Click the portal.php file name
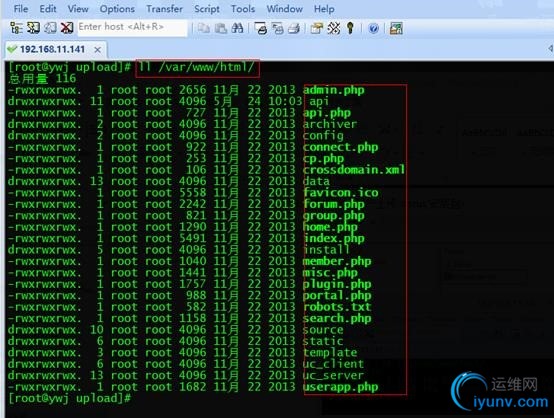Image resolution: width=554 pixels, height=418 pixels. click(x=337, y=295)
